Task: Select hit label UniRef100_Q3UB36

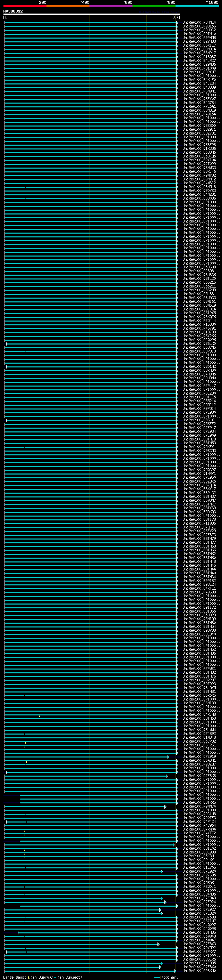Action: click(x=199, y=275)
